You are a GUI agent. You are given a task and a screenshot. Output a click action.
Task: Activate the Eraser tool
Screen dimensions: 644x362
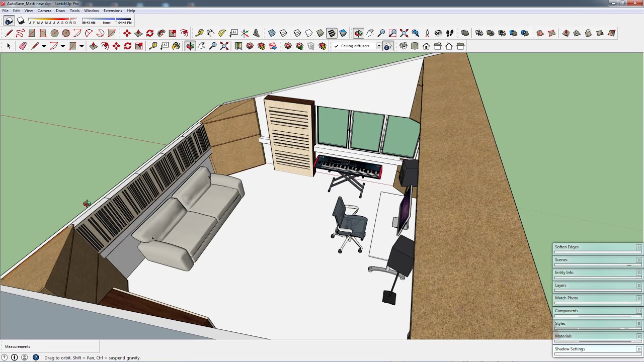pos(23,46)
